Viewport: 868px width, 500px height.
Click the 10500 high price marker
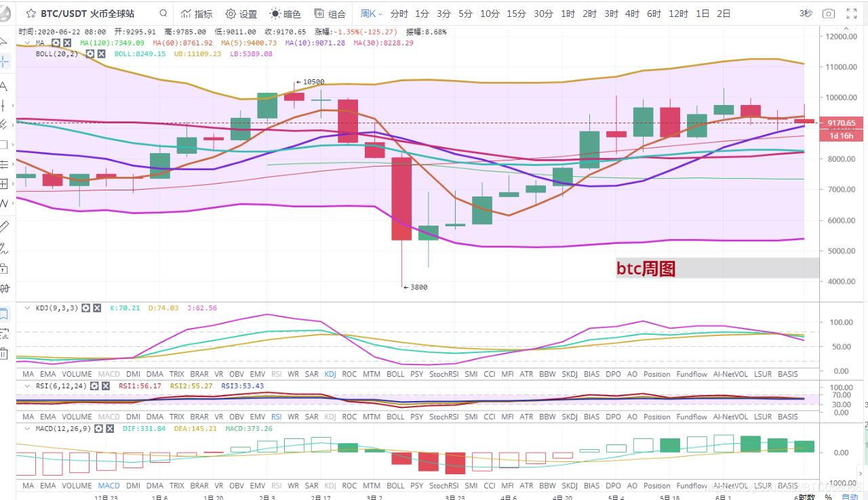click(x=310, y=82)
